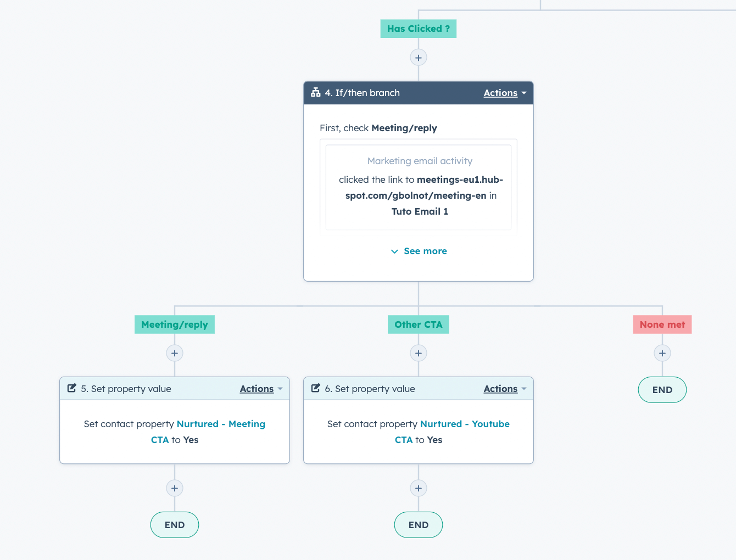Viewport: 736px width, 560px height.
Task: Click the None met branch label
Action: (662, 324)
